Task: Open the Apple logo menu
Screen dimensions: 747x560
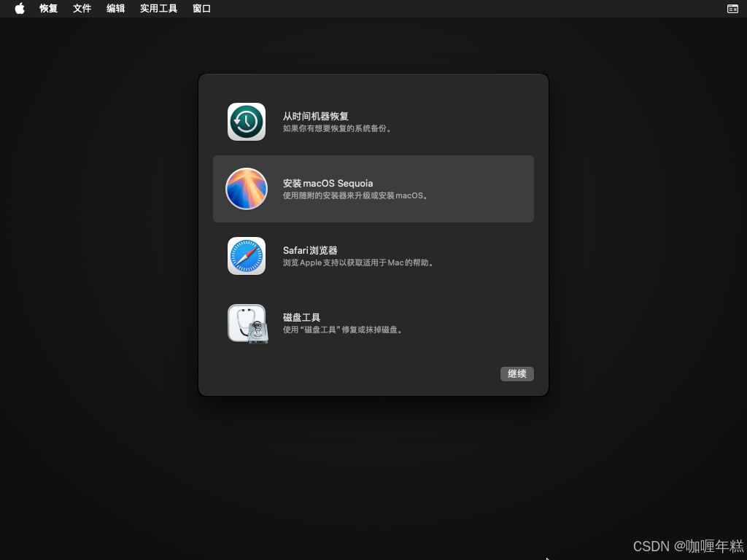Action: pyautogui.click(x=20, y=9)
